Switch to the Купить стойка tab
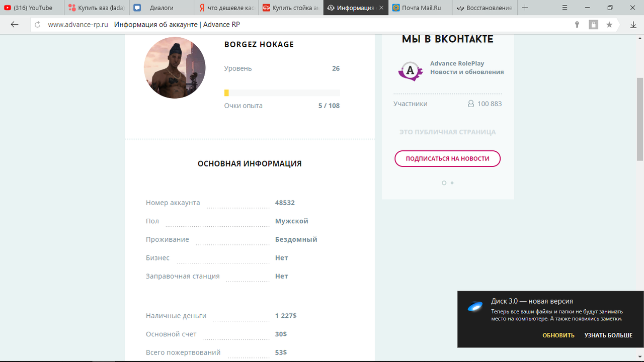The height and width of the screenshot is (362, 644). point(291,8)
